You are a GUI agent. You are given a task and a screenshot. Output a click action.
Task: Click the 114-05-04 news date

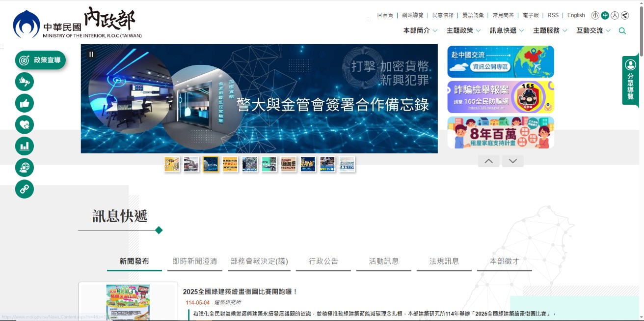point(198,302)
